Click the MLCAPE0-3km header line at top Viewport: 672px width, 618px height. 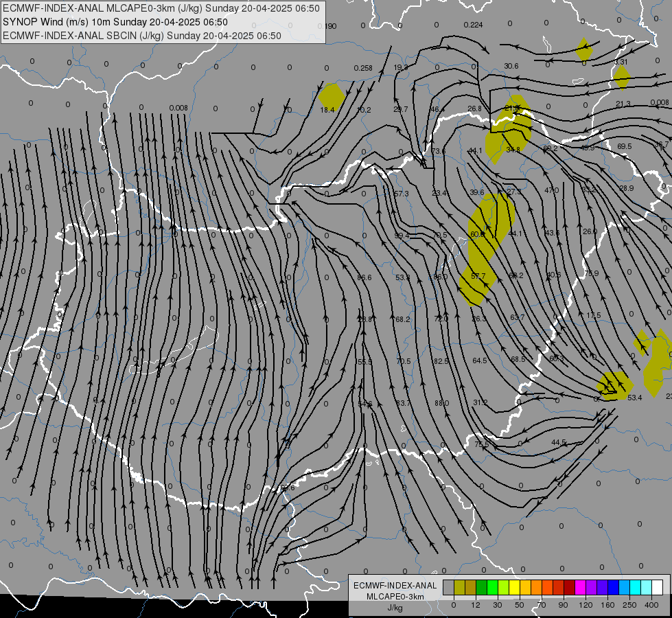[x=161, y=8]
